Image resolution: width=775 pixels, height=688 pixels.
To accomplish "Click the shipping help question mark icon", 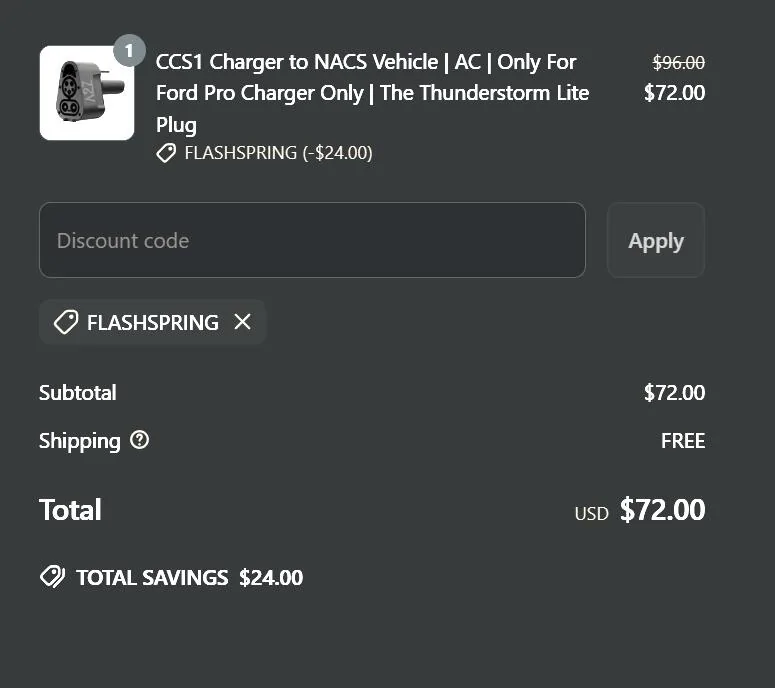I will (x=139, y=440).
